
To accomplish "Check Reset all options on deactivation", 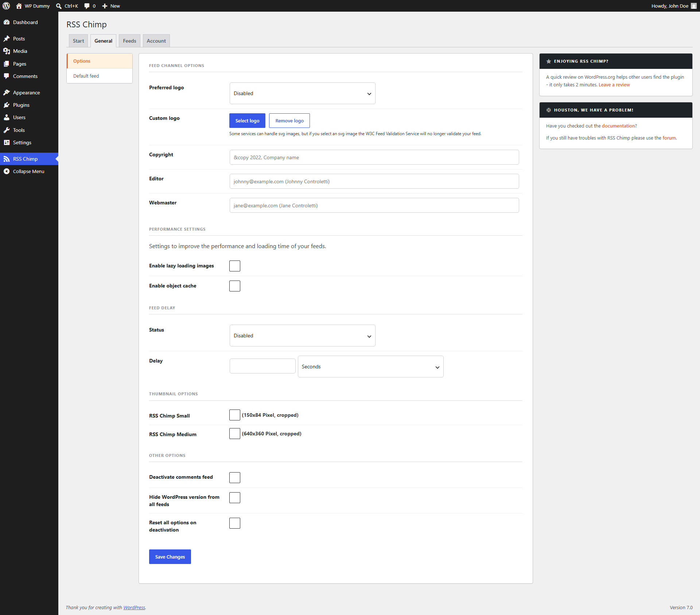I will coord(235,523).
